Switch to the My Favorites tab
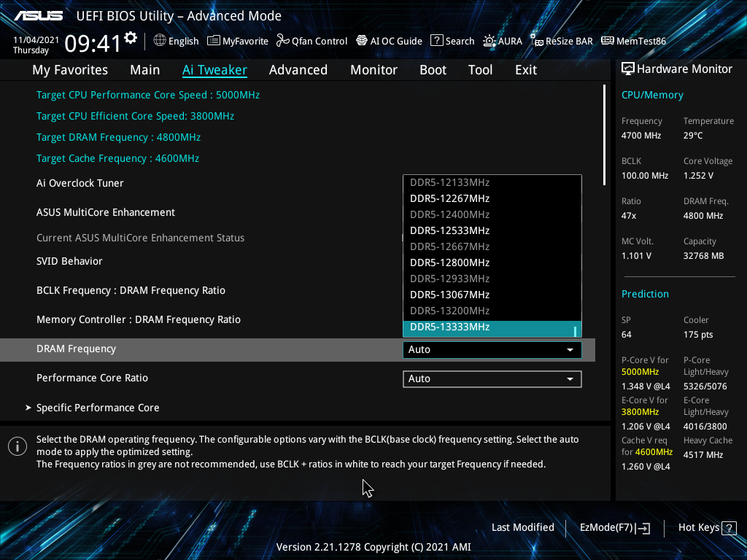Image resolution: width=747 pixels, height=560 pixels. tap(70, 70)
